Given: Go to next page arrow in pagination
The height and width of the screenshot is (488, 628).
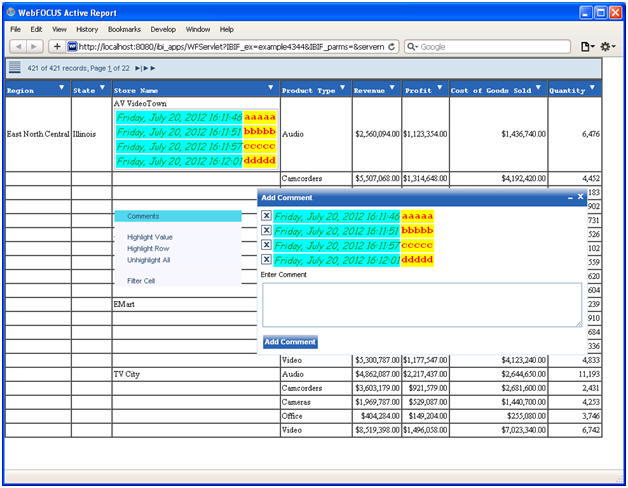Looking at the screenshot, I should pos(138,68).
